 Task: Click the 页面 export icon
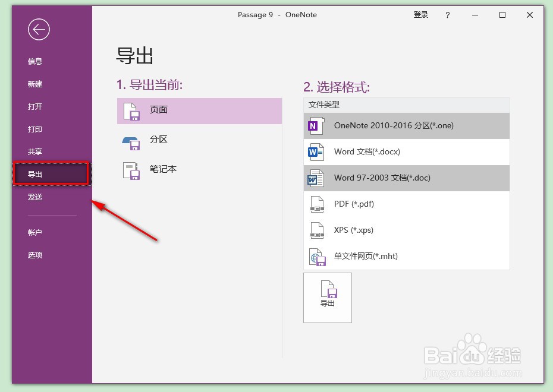(131, 111)
